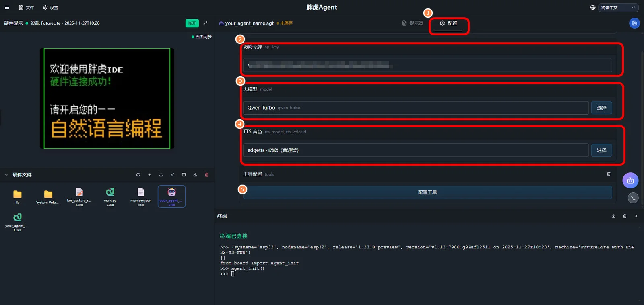Screen dimensions: 644x305
Task: Collapse the 硬件文件 section chevron
Action: (x=6, y=175)
